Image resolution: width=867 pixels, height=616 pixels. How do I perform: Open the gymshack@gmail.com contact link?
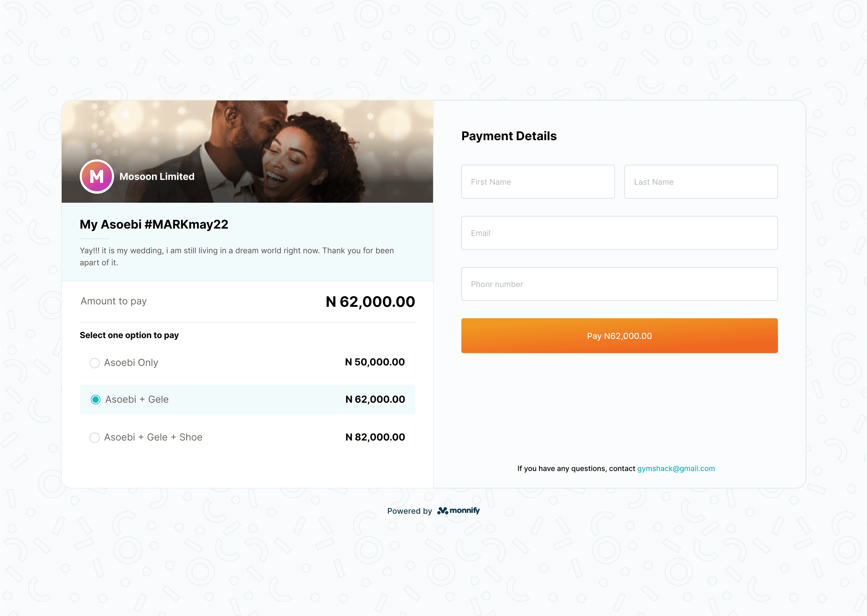[676, 468]
